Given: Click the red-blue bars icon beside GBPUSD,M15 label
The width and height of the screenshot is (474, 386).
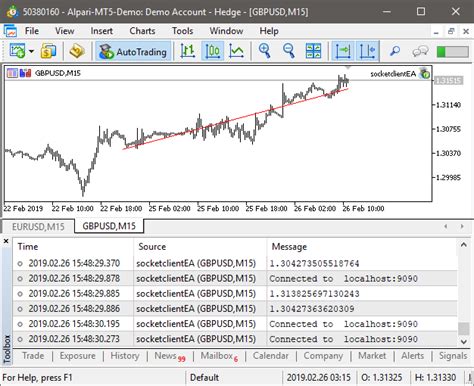Looking at the screenshot, I should point(25,73).
